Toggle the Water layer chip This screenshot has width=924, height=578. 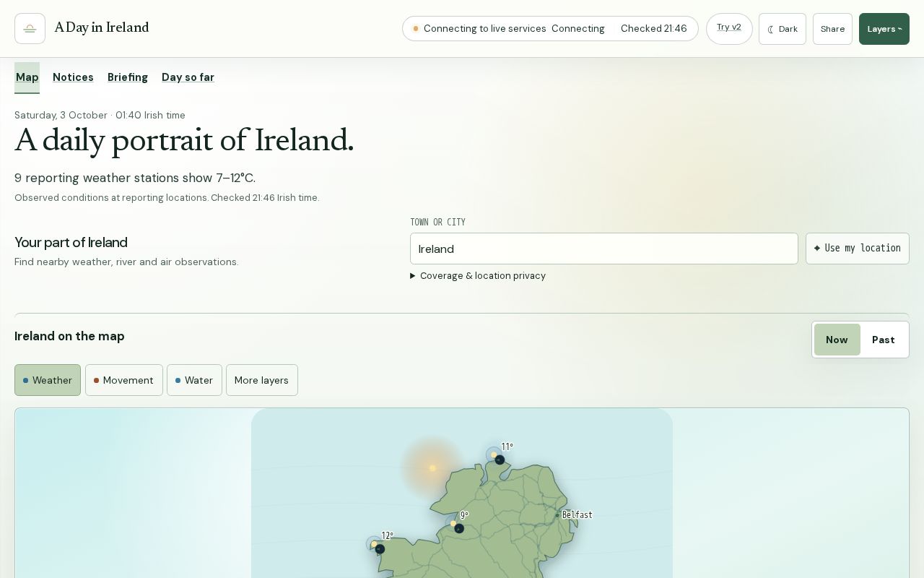pos(194,380)
